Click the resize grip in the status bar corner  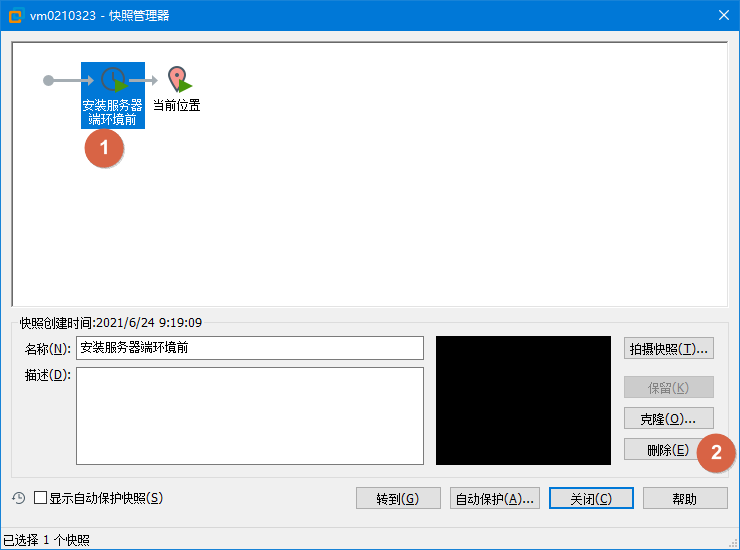click(733, 544)
